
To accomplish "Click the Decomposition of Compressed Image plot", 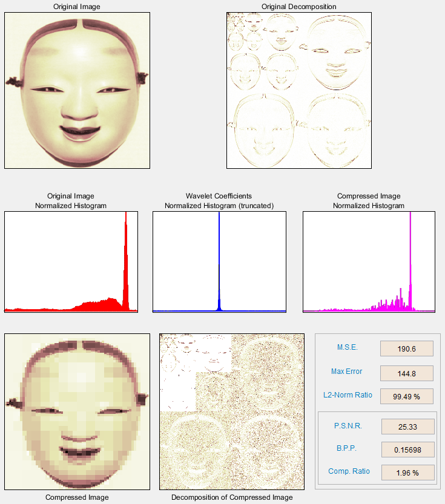I will 232,411.
